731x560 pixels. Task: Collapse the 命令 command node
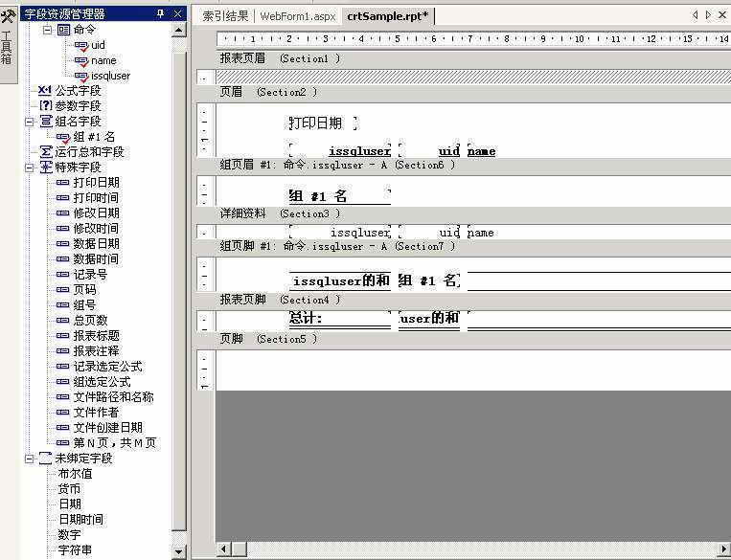pos(46,30)
